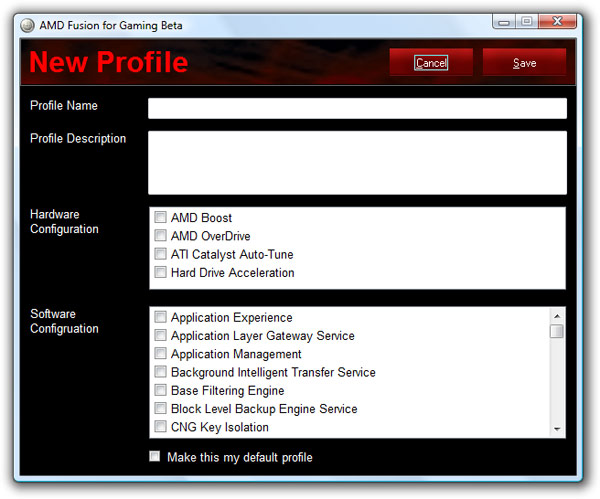Enable the AMD OverDrive checkbox
Screen dimensions: 600x499
pos(160,235)
